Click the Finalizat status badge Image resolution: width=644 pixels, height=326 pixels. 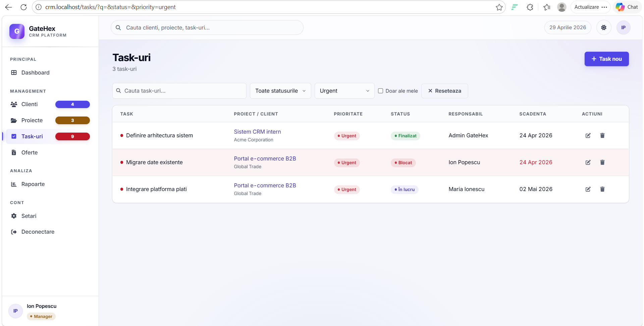pos(405,136)
